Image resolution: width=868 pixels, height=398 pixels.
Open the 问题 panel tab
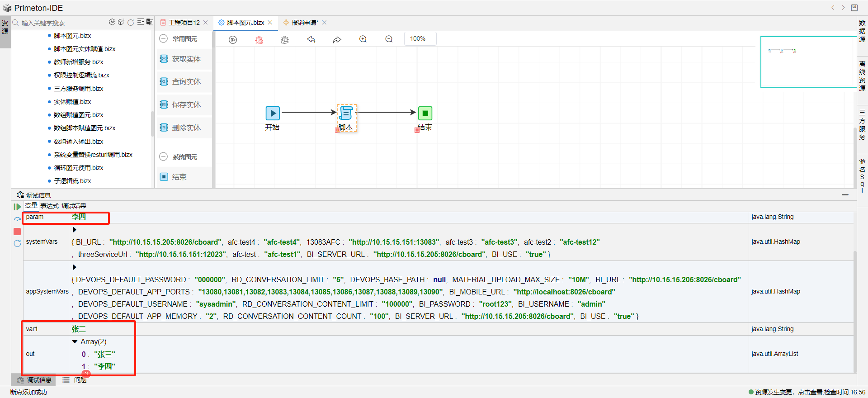point(80,380)
